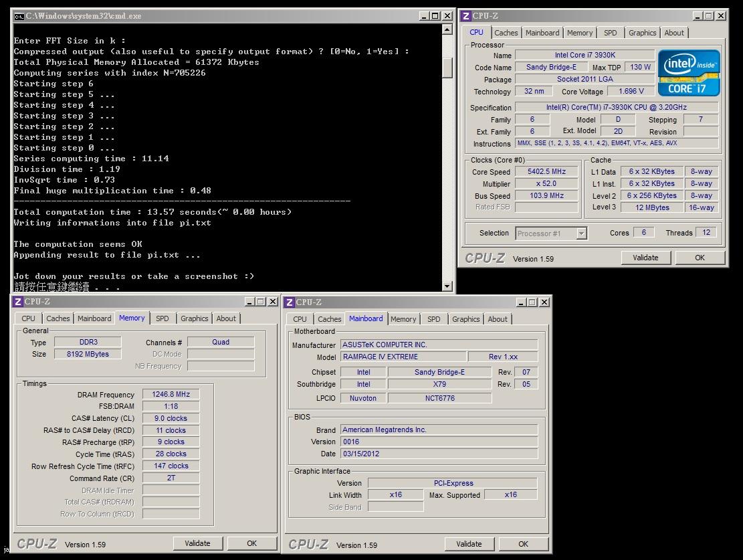Click the Row Refresh Cycle Time 147 clocks value
Viewport: 743px width, 560px height.
coord(171,466)
